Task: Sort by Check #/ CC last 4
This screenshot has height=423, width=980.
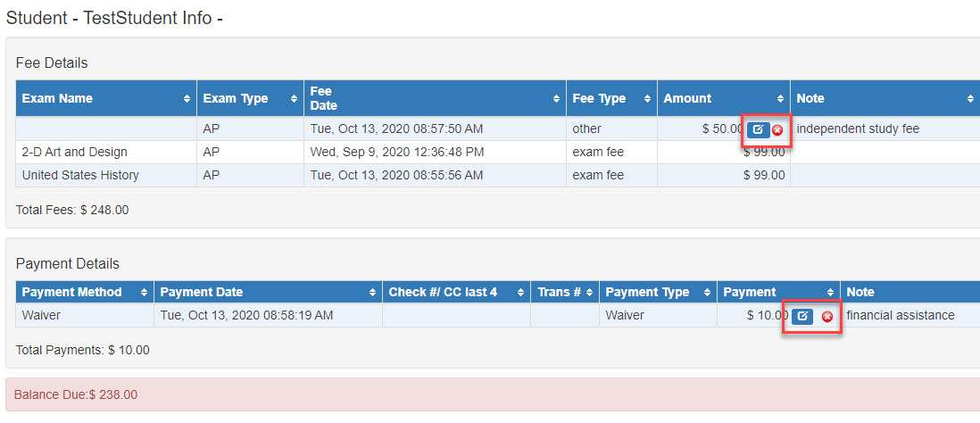Action: point(456,292)
